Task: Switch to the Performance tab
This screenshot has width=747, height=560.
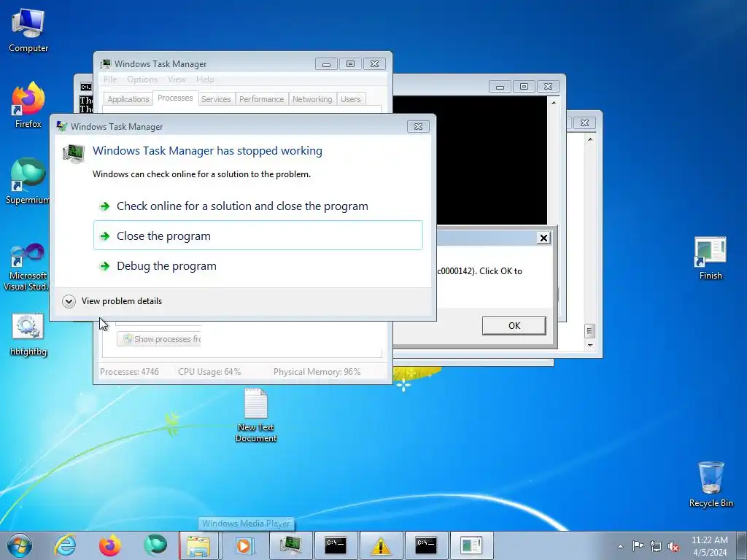Action: pos(261,99)
